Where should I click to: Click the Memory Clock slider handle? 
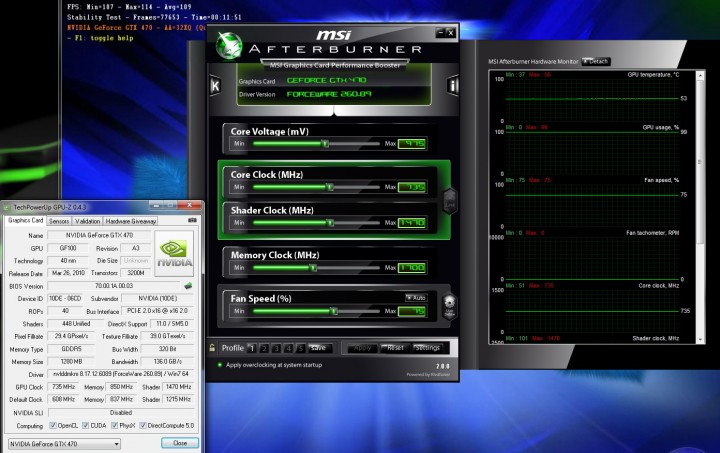314,268
